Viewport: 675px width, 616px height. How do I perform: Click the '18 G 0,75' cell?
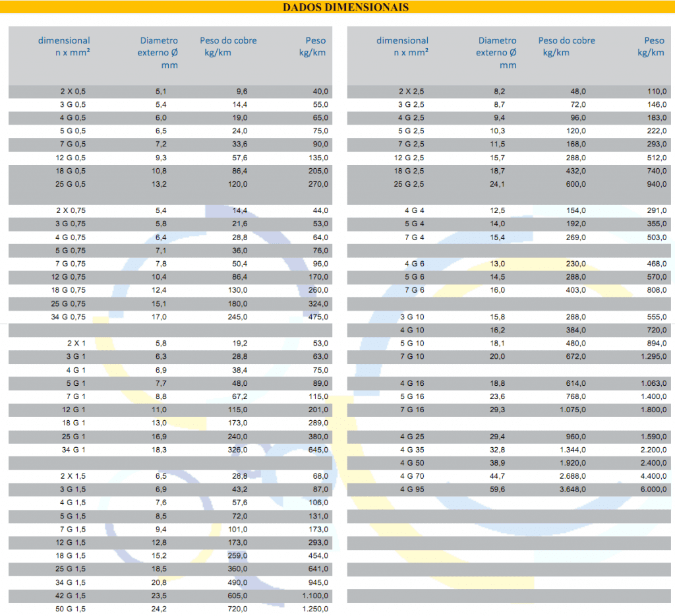tap(68, 290)
